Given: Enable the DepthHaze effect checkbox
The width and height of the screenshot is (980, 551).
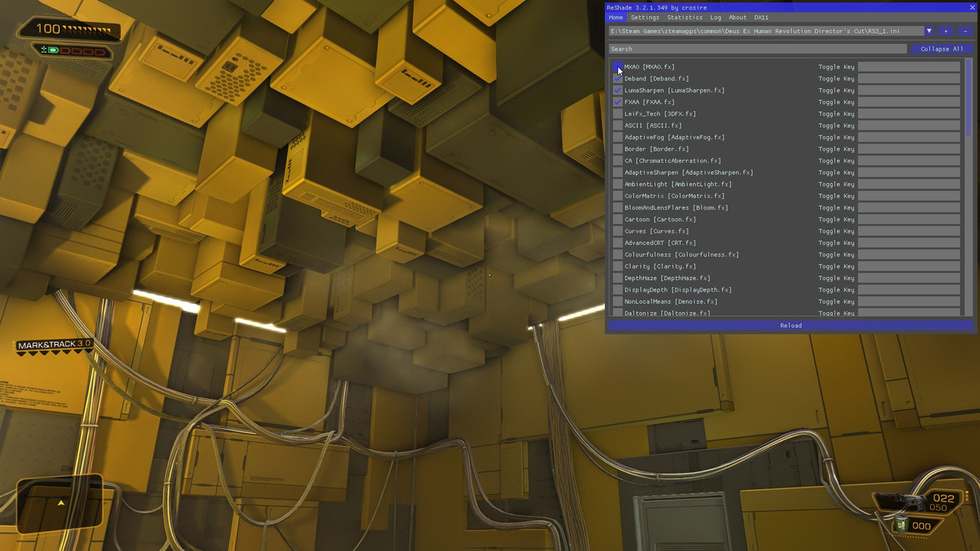Looking at the screenshot, I should click(618, 278).
